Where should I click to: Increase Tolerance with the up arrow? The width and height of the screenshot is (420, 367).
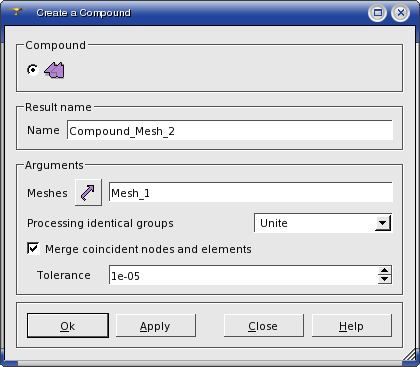385,270
